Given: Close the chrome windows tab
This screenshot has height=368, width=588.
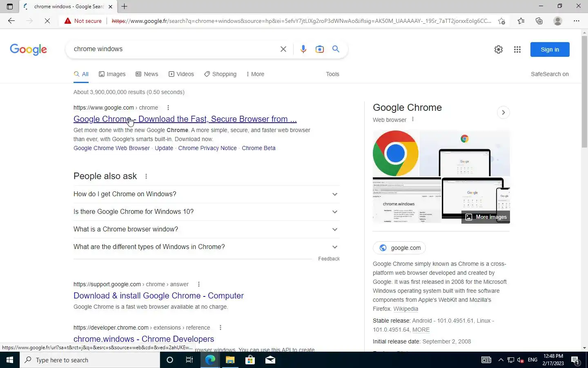Looking at the screenshot, I should click(x=110, y=7).
